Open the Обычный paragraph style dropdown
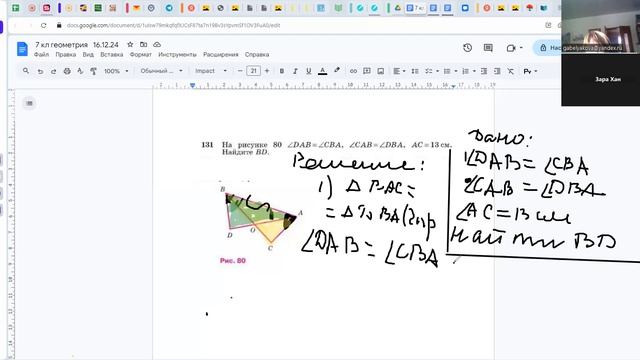The image size is (640, 360). (x=161, y=71)
